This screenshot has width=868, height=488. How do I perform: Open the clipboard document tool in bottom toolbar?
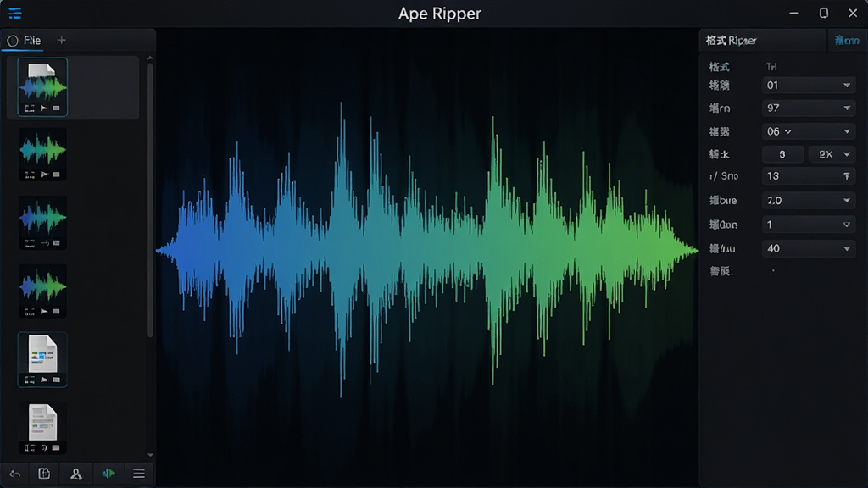point(44,474)
